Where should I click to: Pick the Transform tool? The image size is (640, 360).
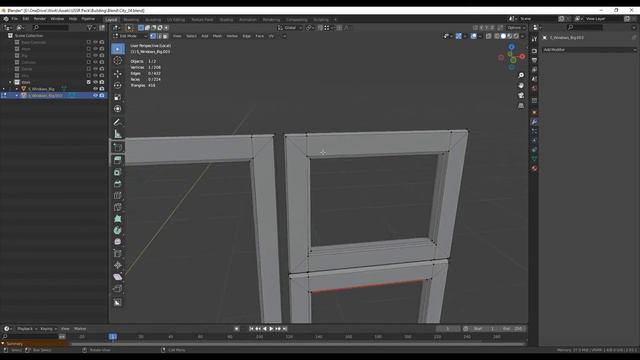click(x=118, y=109)
